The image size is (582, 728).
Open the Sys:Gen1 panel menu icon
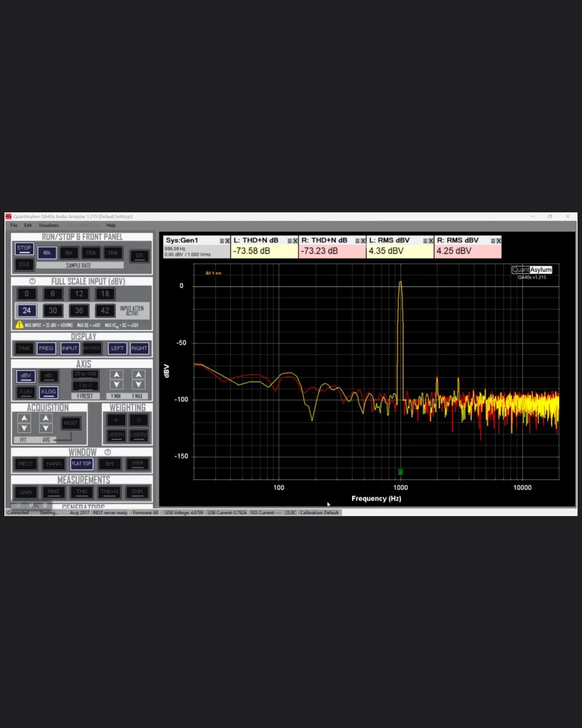point(222,241)
